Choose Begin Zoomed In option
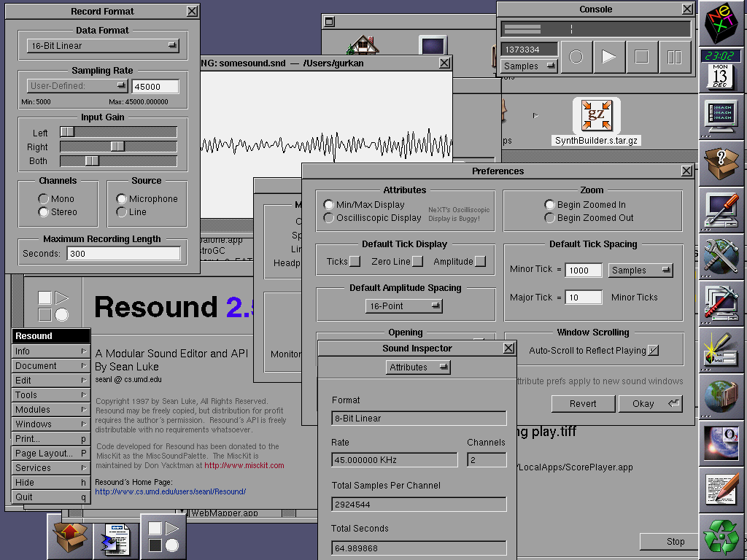747x560 pixels. (550, 205)
